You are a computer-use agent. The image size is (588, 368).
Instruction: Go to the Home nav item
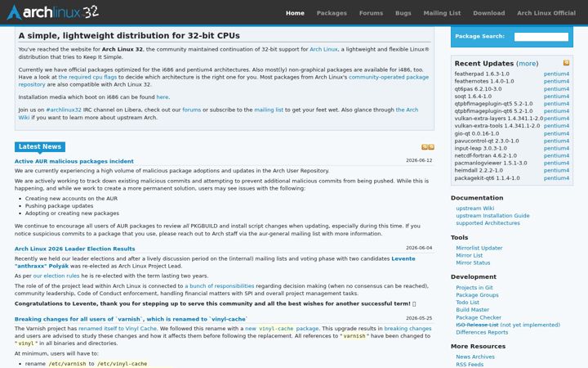(x=295, y=13)
